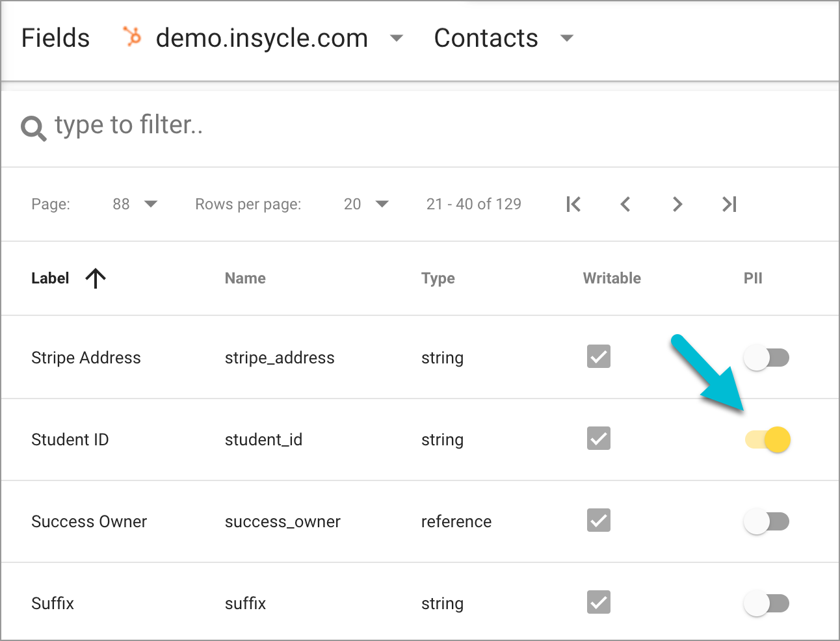840x641 pixels.
Task: Uncheck the Writable checkbox for Student ID
Action: [x=598, y=438]
